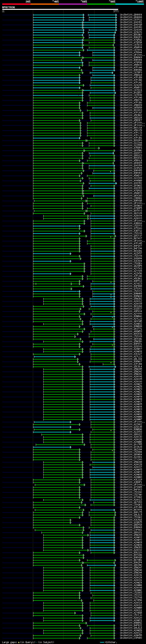This screenshot has width=146, height=644.
Task: Select the UniRef100_O24529 label
Action: point(131,168)
